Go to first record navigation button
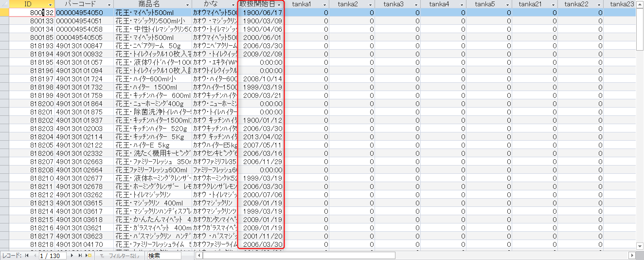 pos(27,256)
